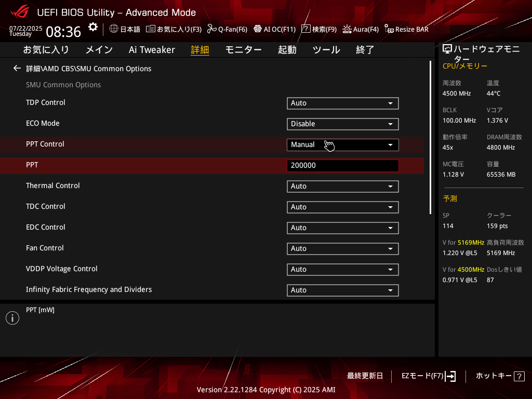Switch to ツール tab
This screenshot has height=399, width=532.
(x=326, y=50)
